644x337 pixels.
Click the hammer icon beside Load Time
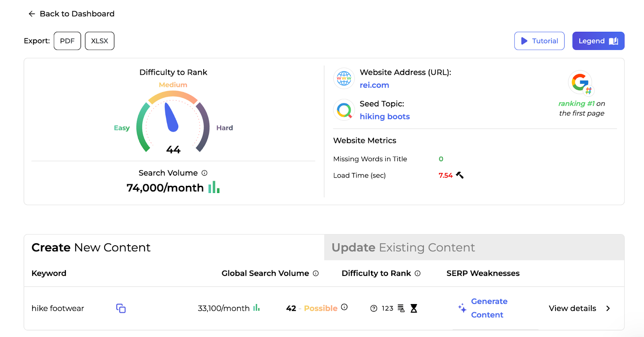[x=460, y=175]
